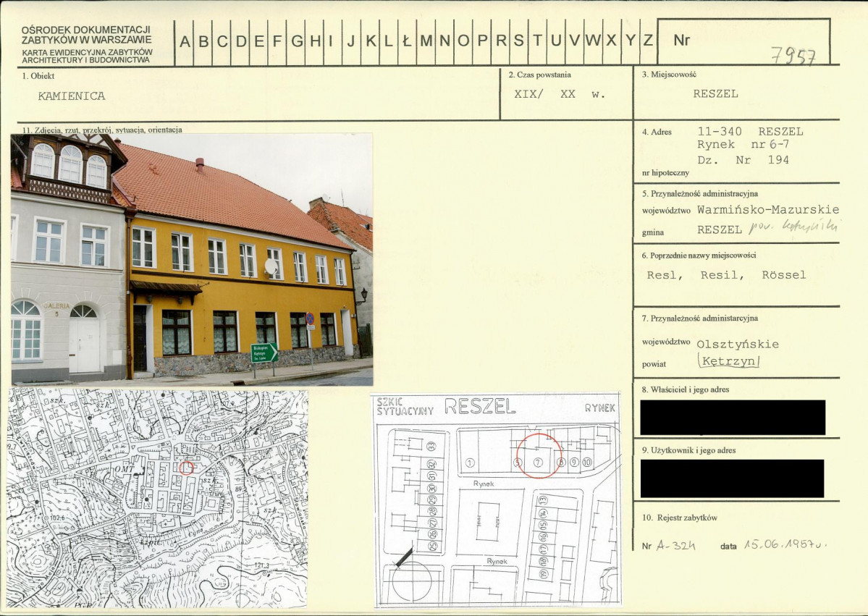Select the date value 'XIX/ XX w.'
This screenshot has width=868, height=616.
560,94
